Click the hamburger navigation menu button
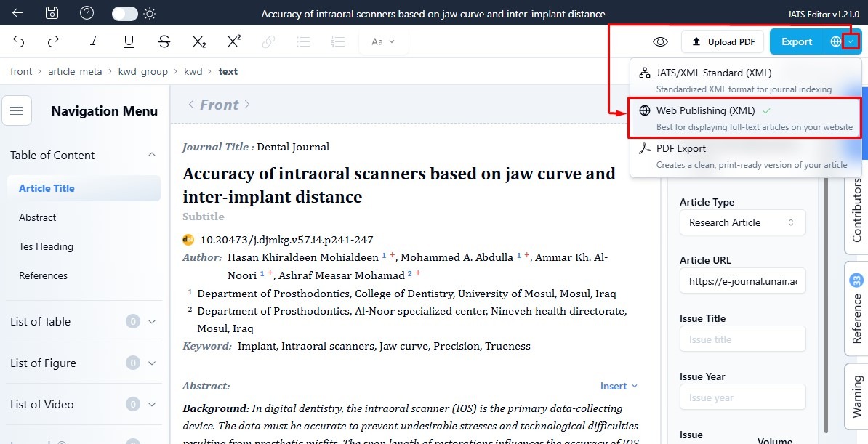The height and width of the screenshot is (444, 868). click(17, 111)
